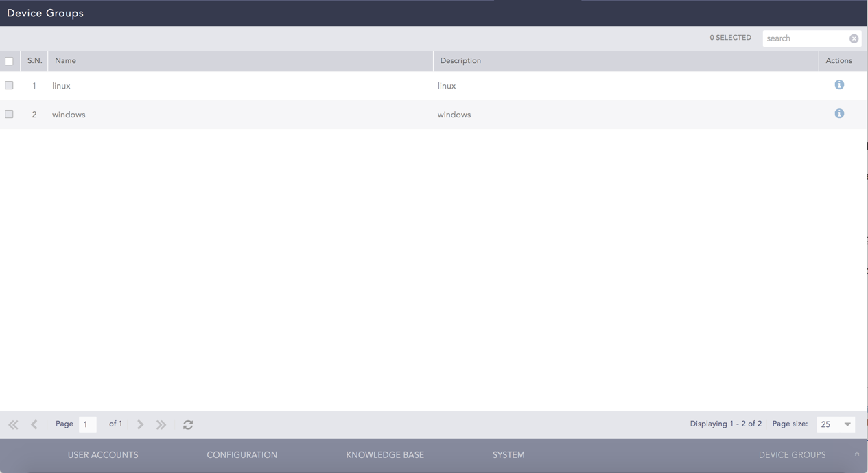Click inside the page number input field

pyautogui.click(x=87, y=424)
